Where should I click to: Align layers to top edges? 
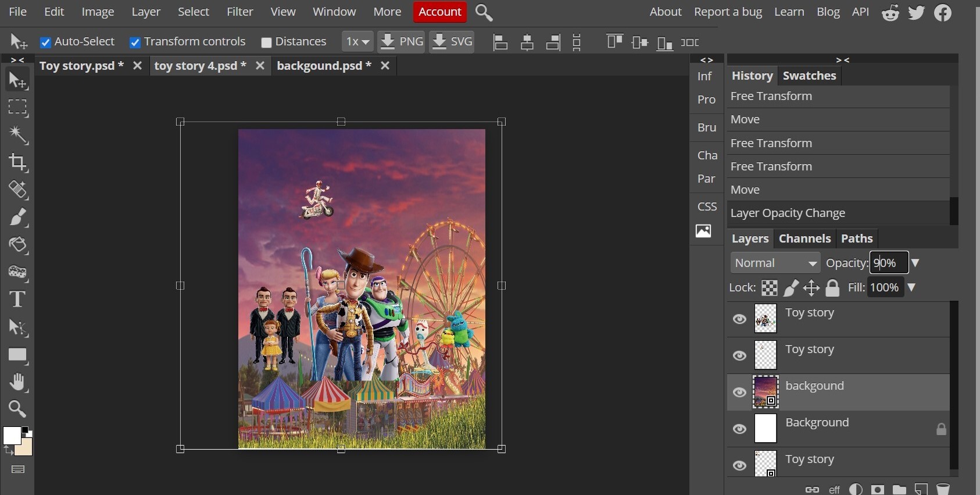[x=614, y=42]
